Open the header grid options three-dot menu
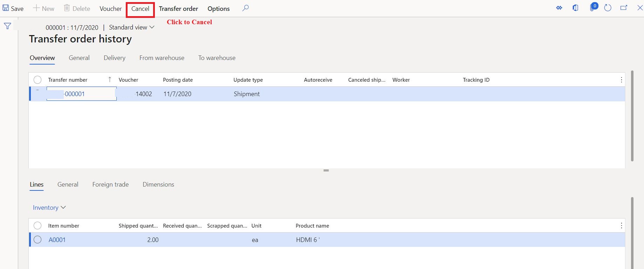 point(622,80)
